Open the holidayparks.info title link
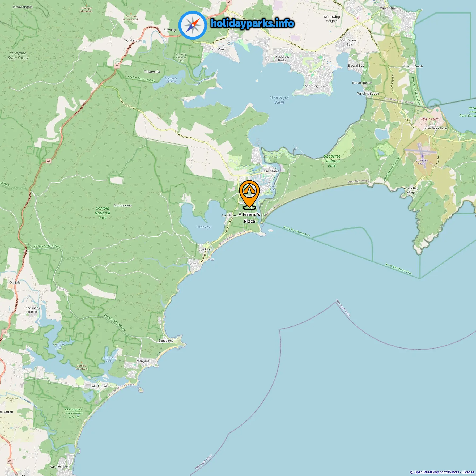476x476 pixels. (x=252, y=23)
